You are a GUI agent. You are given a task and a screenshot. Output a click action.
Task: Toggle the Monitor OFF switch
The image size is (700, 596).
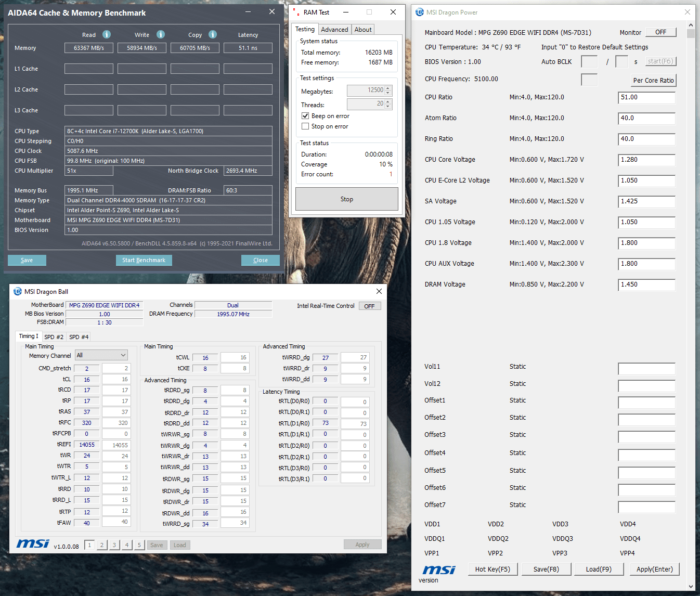point(661,32)
